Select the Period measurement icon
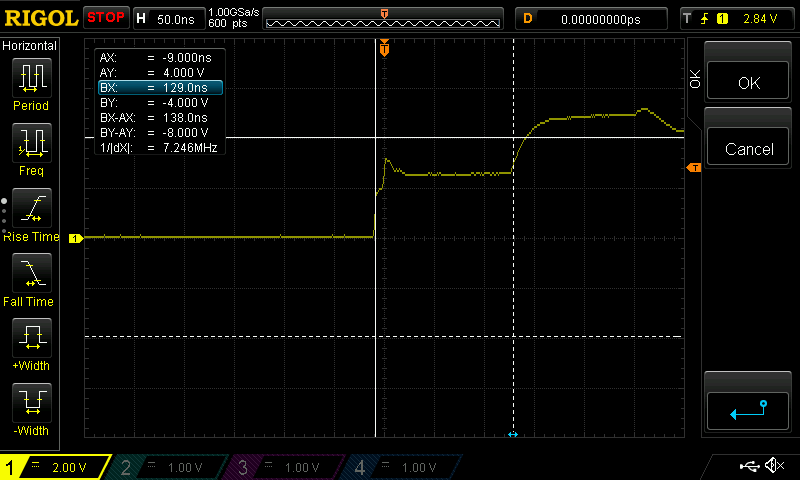This screenshot has height=480, width=800. click(31, 83)
